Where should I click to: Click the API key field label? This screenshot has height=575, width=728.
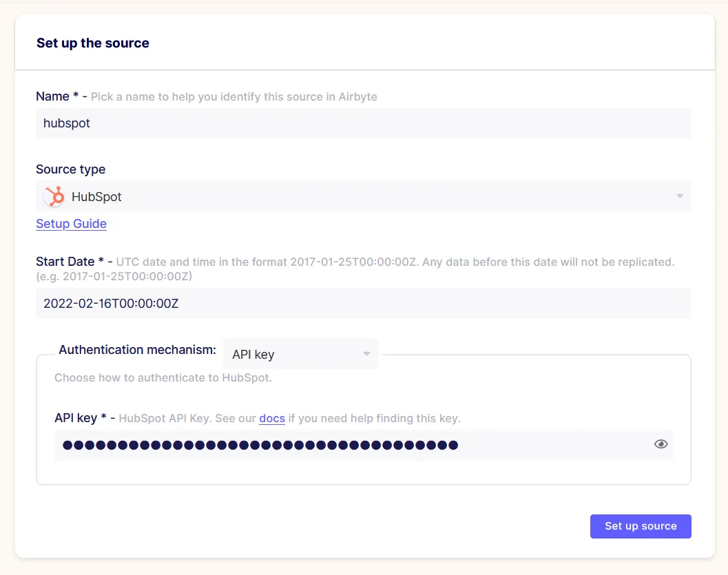pos(76,418)
